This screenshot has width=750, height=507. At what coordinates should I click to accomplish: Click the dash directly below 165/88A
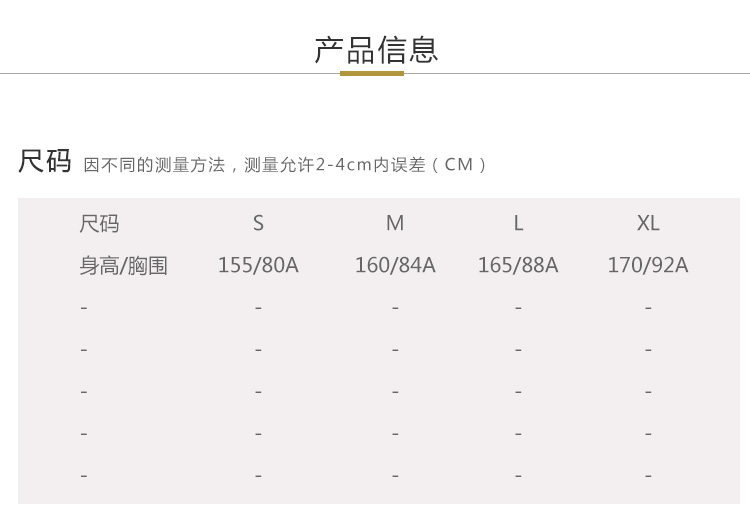pos(518,308)
